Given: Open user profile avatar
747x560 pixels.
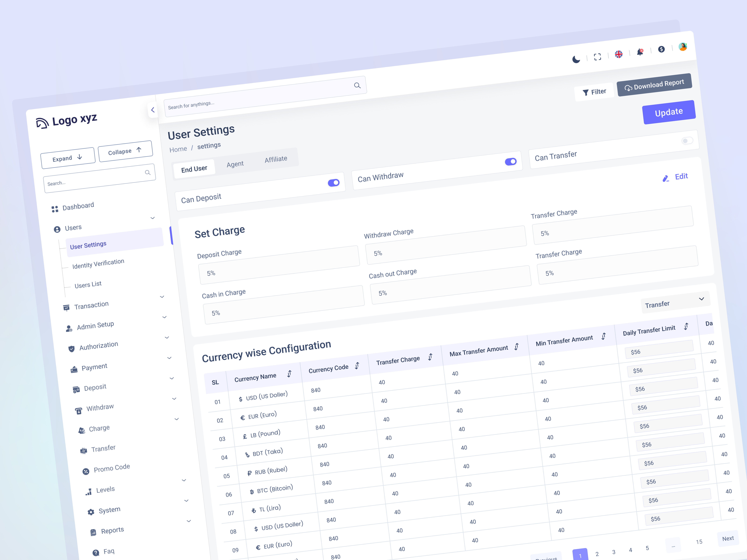Looking at the screenshot, I should point(683,47).
